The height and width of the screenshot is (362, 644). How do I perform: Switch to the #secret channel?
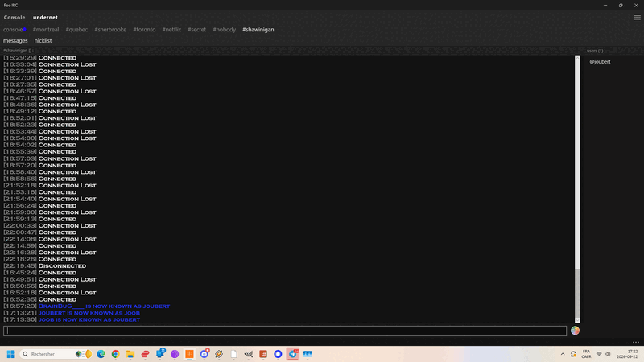pyautogui.click(x=196, y=30)
